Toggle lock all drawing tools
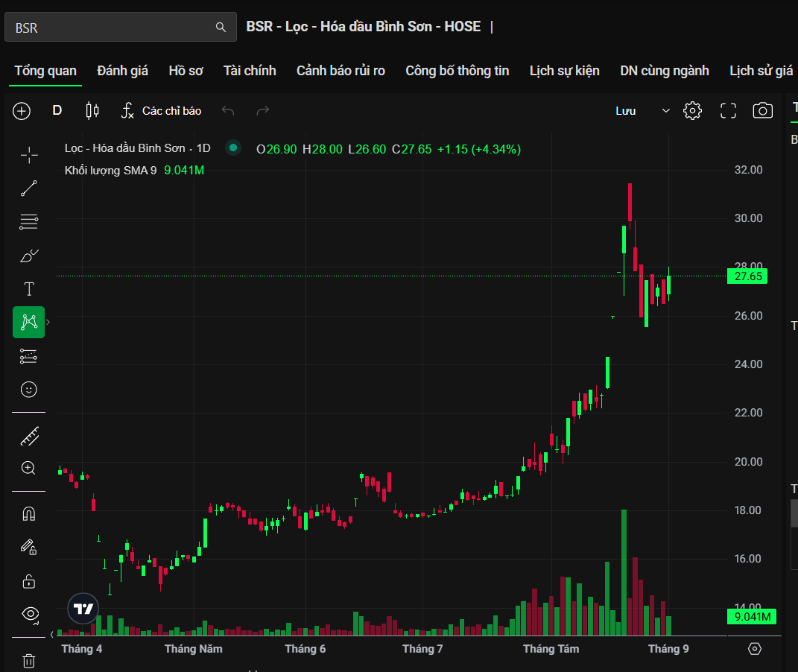The height and width of the screenshot is (672, 798). pos(29,581)
